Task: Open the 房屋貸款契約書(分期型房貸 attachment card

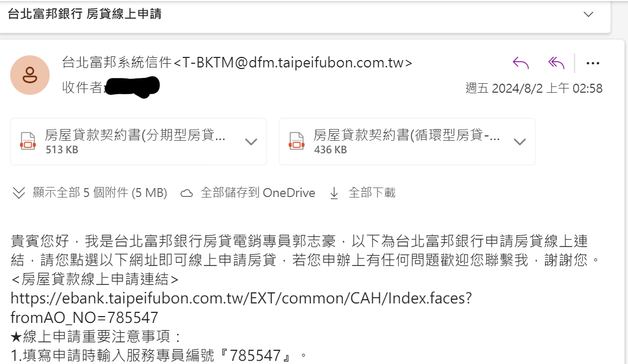Action: pyautogui.click(x=139, y=141)
